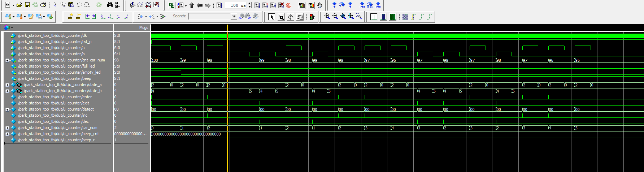Click the printer icon
The image size is (644, 172).
[43, 5]
